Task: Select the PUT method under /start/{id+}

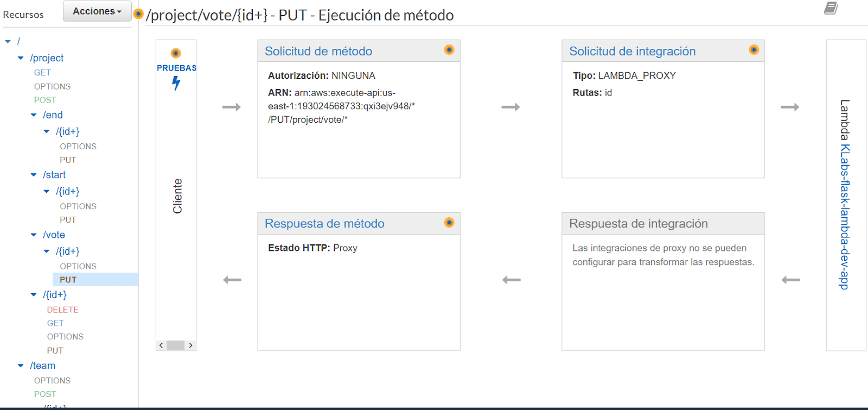Action: point(68,220)
